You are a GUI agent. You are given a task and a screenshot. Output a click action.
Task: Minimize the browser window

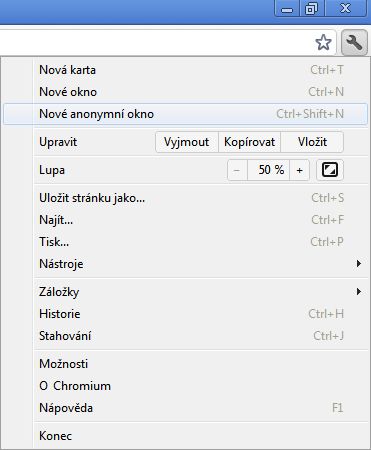click(x=287, y=8)
